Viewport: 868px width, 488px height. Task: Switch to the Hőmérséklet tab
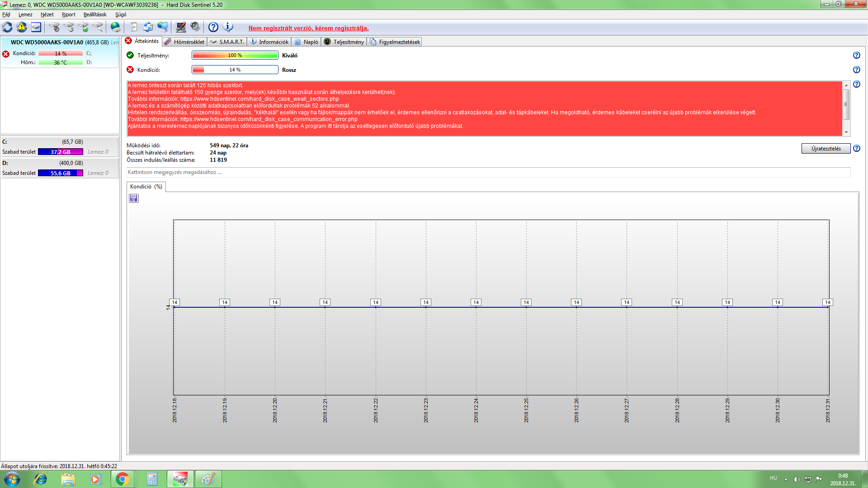[x=184, y=42]
